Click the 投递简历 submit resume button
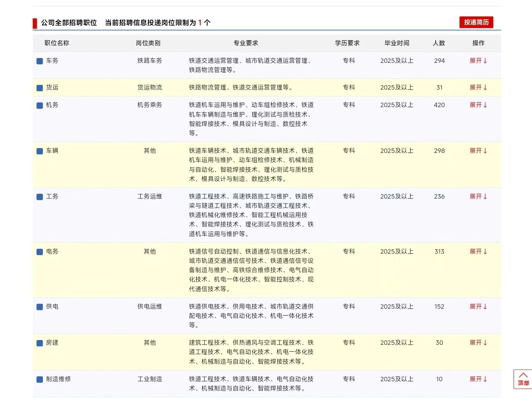 tap(476, 22)
